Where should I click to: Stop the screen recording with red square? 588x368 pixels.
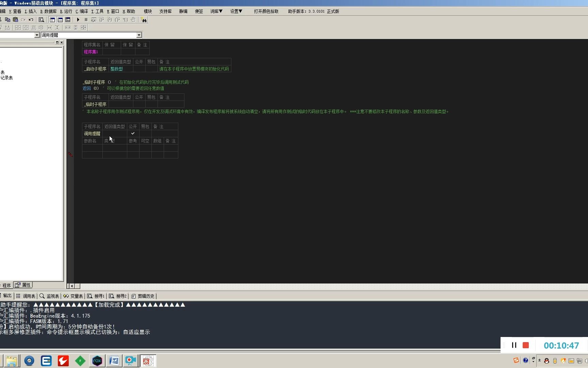point(526,345)
